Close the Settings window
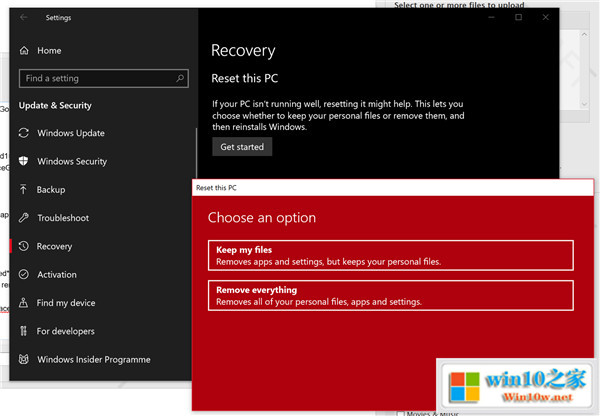 546,17
